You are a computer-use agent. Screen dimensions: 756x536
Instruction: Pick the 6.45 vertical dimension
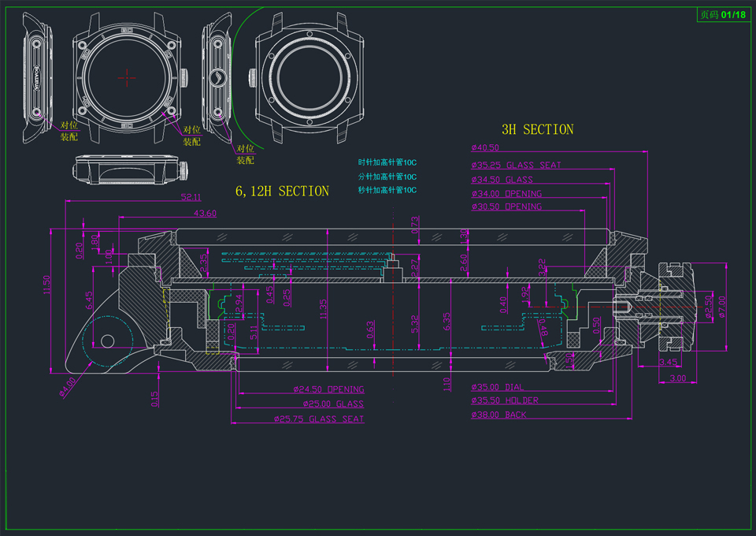point(89,300)
